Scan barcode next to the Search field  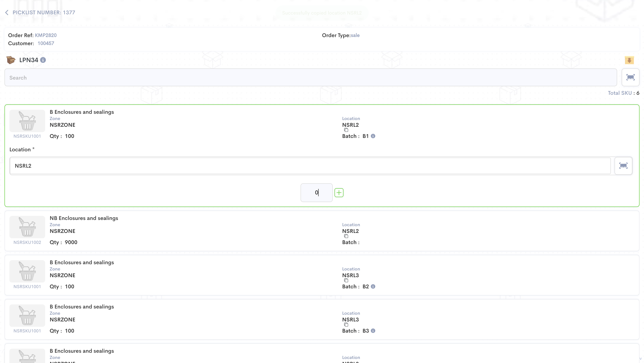tap(630, 77)
